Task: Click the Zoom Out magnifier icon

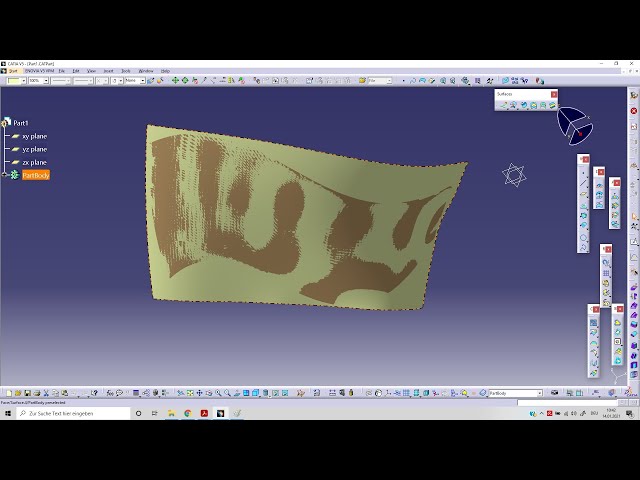Action: click(227, 393)
